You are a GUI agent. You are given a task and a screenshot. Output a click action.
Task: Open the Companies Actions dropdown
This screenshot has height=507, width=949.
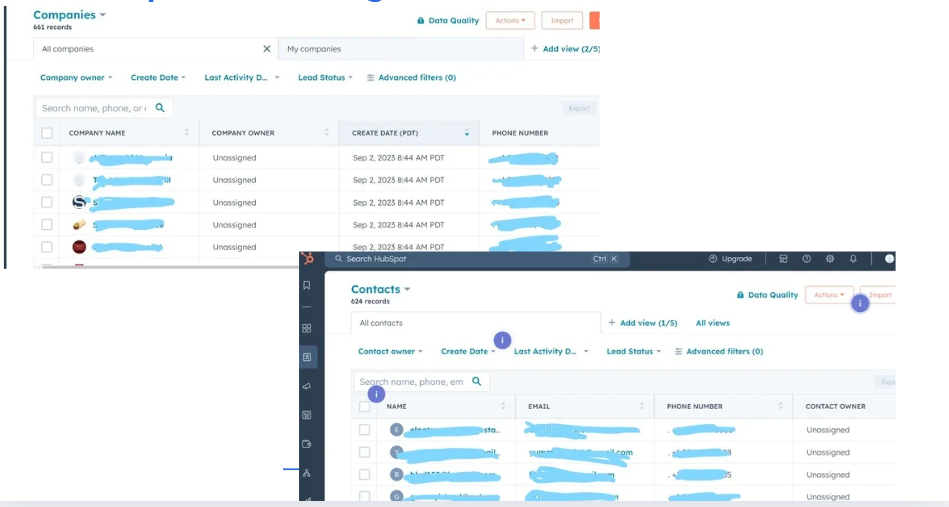tap(510, 20)
